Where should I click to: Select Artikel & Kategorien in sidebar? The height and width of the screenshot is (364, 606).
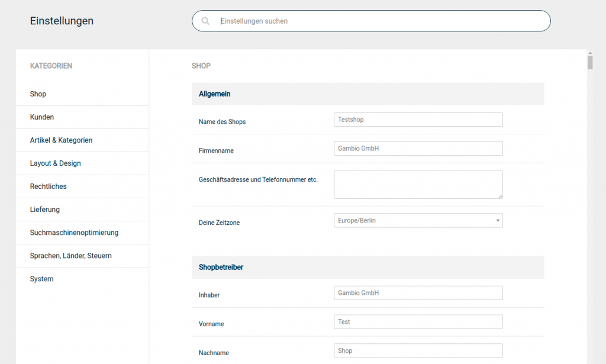coord(61,140)
